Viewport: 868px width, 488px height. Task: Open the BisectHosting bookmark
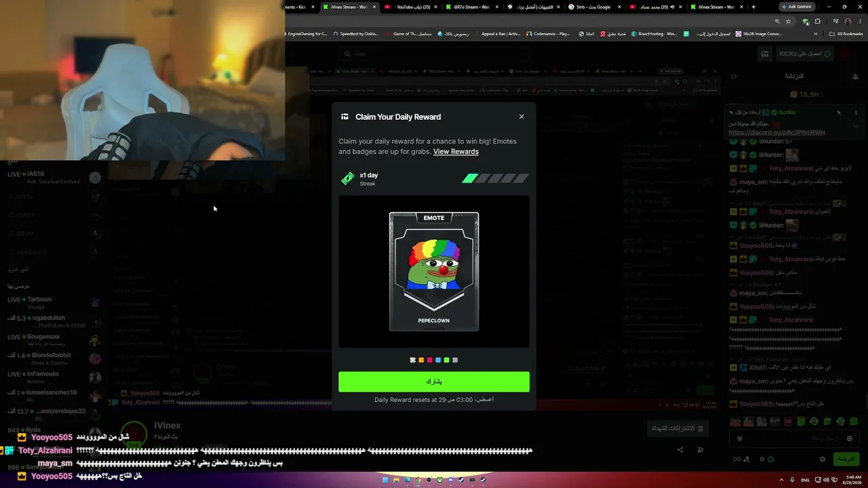tap(654, 34)
